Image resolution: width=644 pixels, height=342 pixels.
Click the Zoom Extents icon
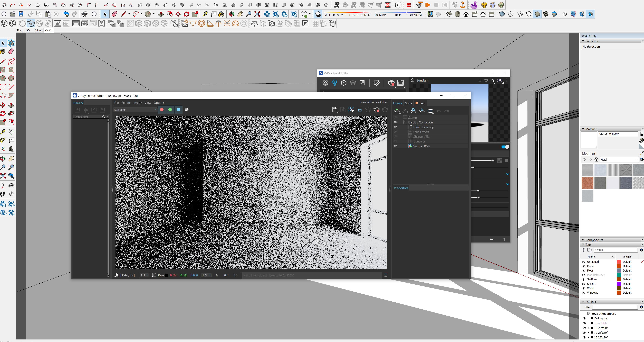(x=257, y=14)
